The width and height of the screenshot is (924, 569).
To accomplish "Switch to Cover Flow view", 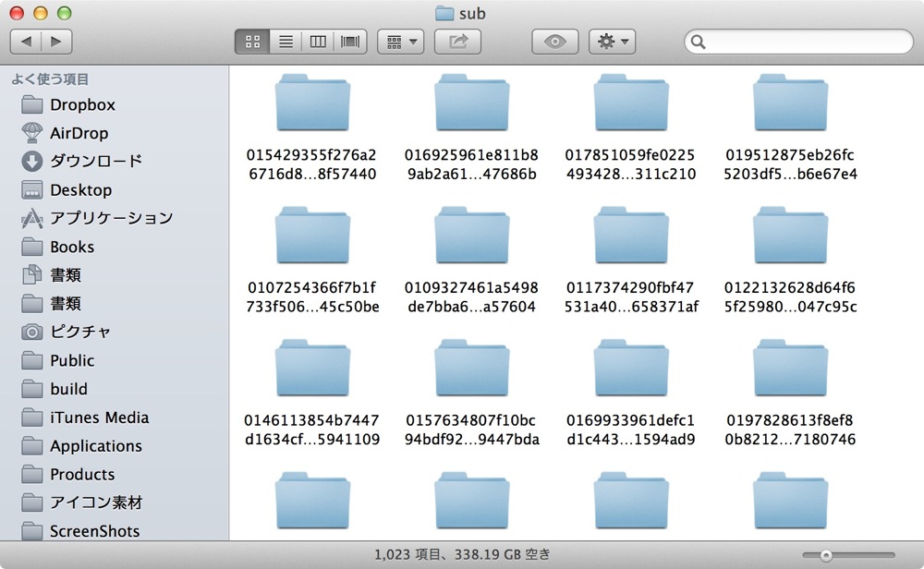I will pos(350,42).
